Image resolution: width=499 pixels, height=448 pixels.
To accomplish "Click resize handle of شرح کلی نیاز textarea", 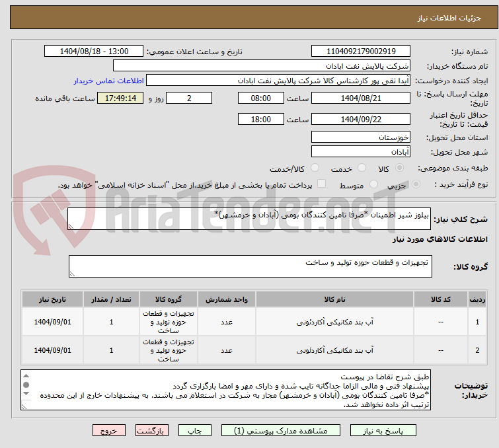I will click(x=71, y=227).
